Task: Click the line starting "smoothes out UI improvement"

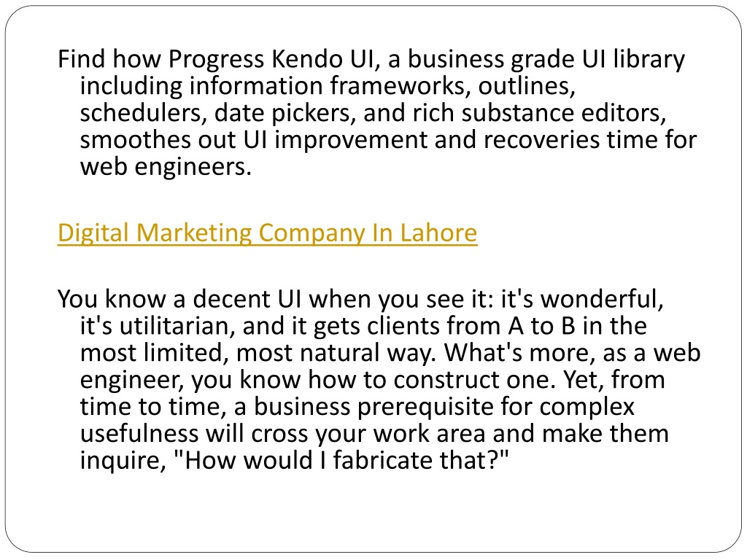Action: [x=388, y=140]
